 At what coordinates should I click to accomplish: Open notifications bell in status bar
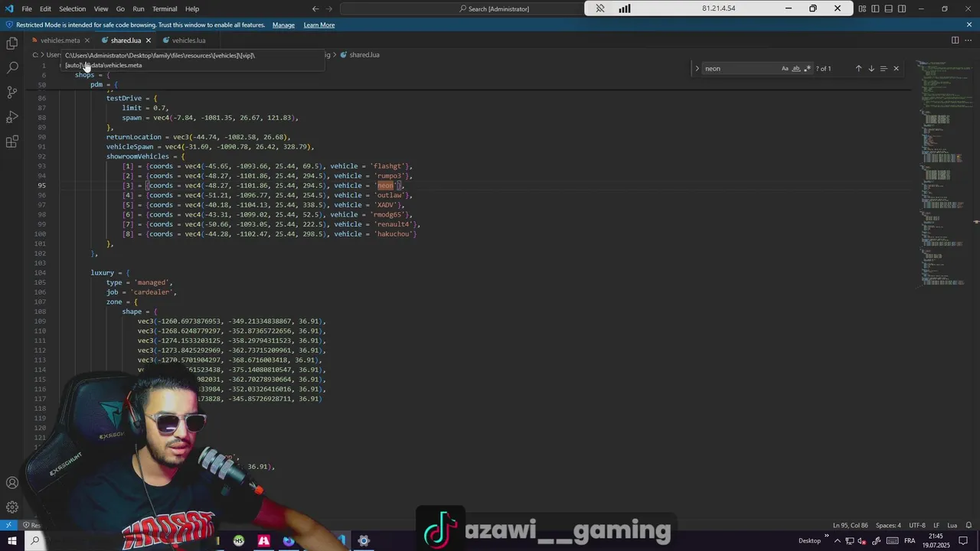pyautogui.click(x=968, y=525)
